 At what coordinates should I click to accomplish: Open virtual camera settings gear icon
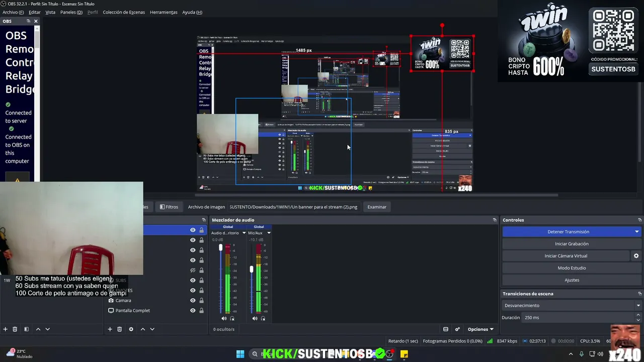(636, 256)
